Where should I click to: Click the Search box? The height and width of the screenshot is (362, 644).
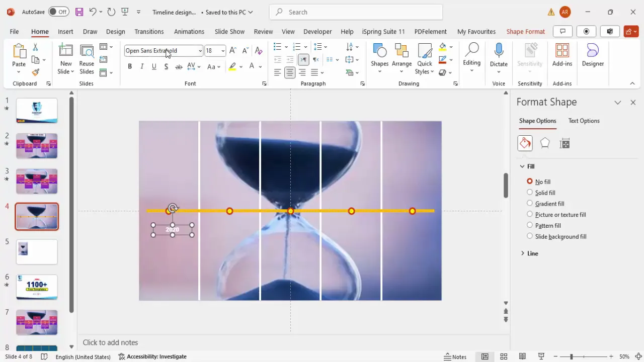coord(356,12)
